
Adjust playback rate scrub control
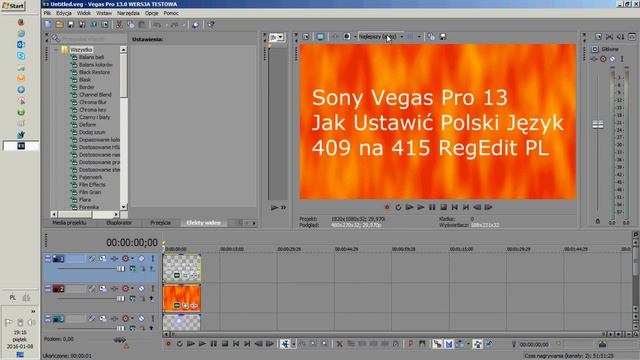(x=119, y=340)
